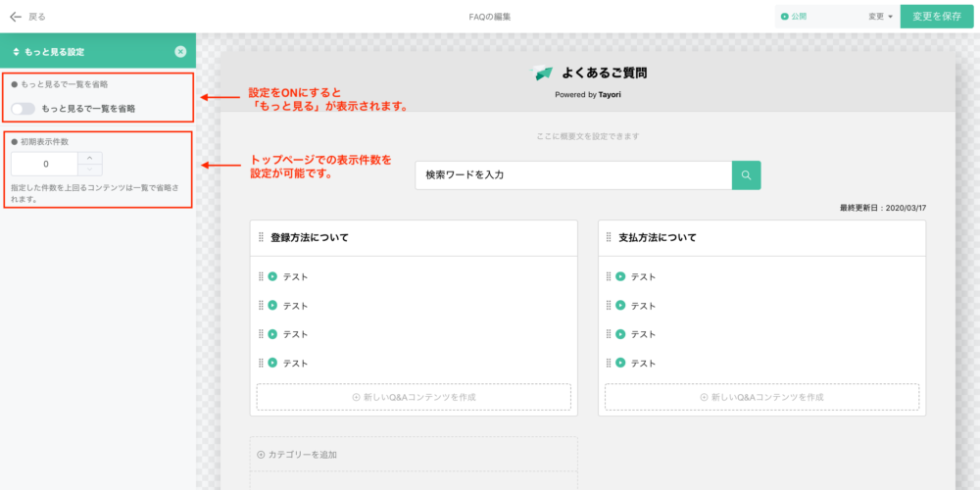Open the fourth テスト entry in 支払方法について
Screen dimensions: 980x490
point(643,364)
